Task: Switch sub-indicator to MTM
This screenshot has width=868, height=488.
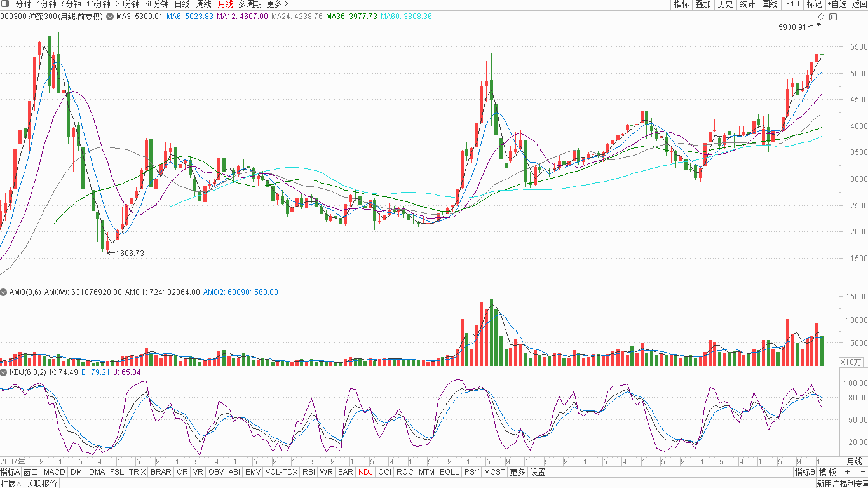Action: point(427,472)
